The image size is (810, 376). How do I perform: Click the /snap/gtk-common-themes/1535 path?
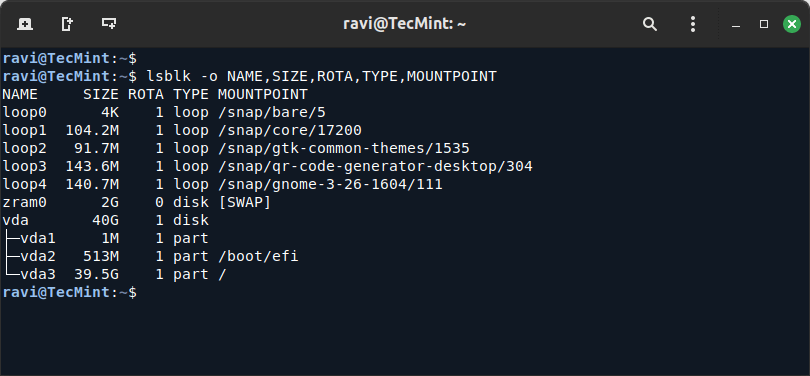pos(344,149)
